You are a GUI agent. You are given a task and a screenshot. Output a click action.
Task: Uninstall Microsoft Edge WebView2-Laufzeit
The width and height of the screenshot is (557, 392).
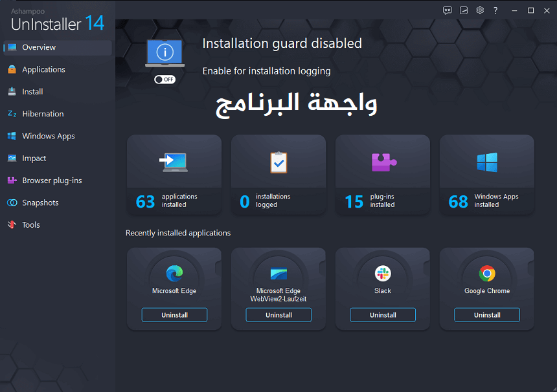(x=278, y=315)
